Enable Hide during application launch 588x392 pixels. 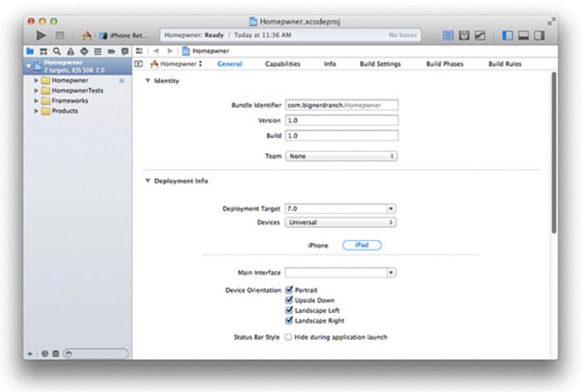pos(288,337)
